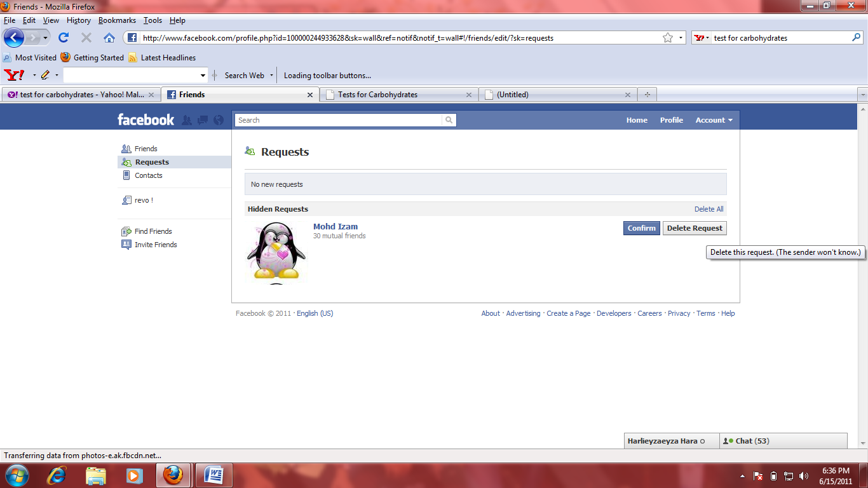Open the Edit menu
Screen dimensions: 868x488
coord(29,20)
